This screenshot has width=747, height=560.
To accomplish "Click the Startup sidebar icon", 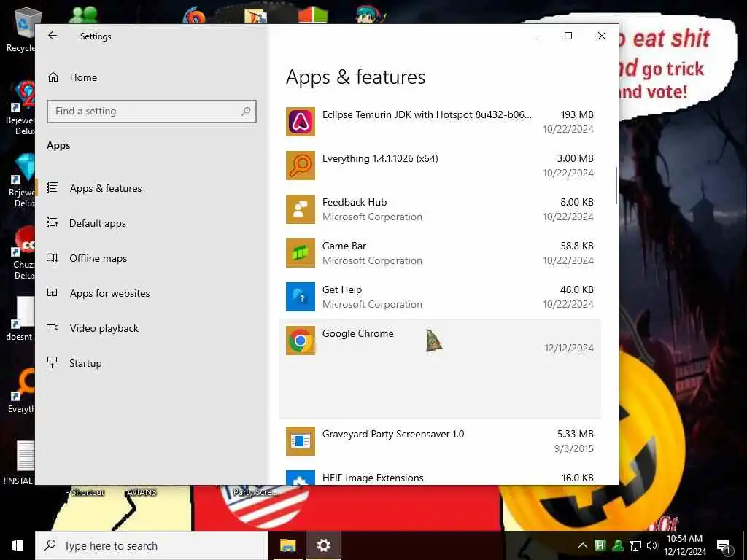I will pos(53,362).
